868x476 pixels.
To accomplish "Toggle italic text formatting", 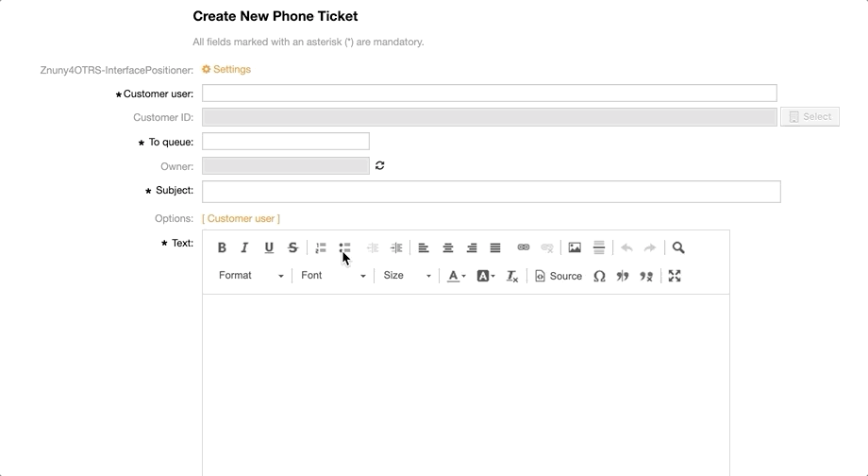I will coord(245,247).
